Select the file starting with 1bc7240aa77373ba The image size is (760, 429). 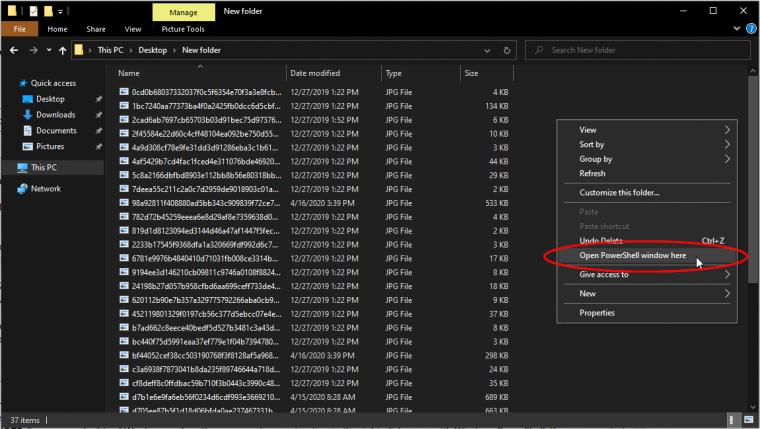(206, 106)
